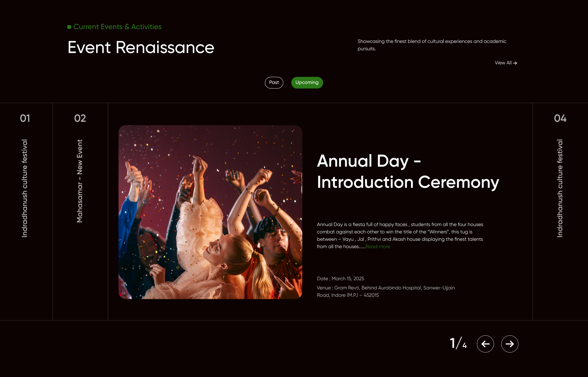
Task: Click the 1/4 slide counter
Action: (458, 344)
